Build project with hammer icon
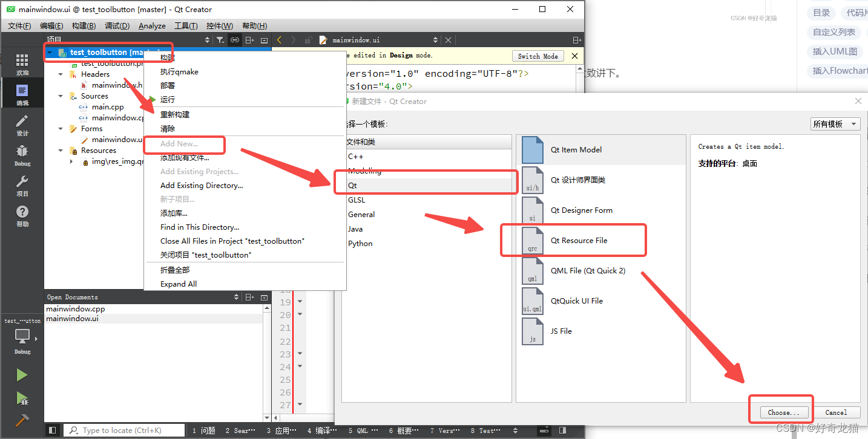 pyautogui.click(x=22, y=420)
